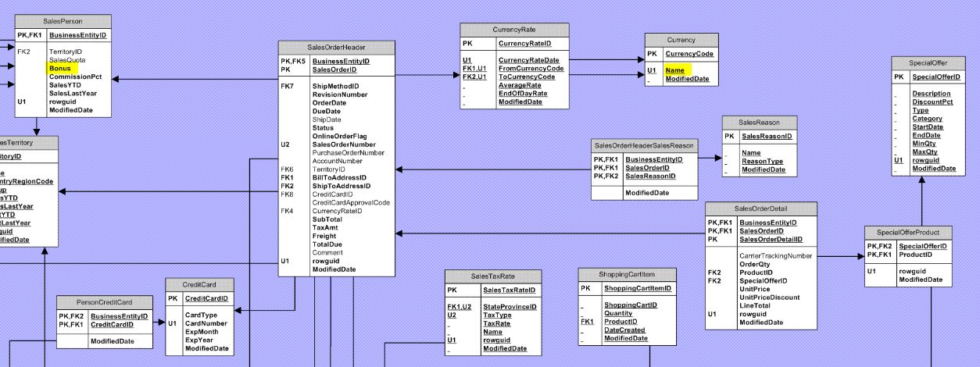The width and height of the screenshot is (980, 367).
Task: Click the highlighted Name field in Currency
Action: tap(674, 70)
